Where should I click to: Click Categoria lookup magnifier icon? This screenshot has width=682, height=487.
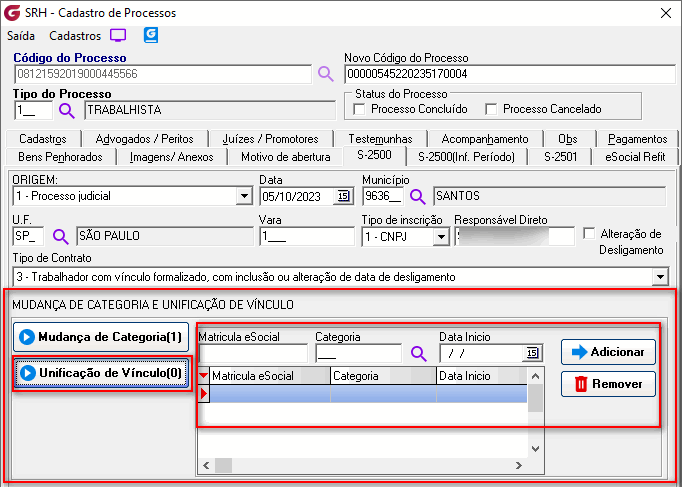tap(417, 353)
